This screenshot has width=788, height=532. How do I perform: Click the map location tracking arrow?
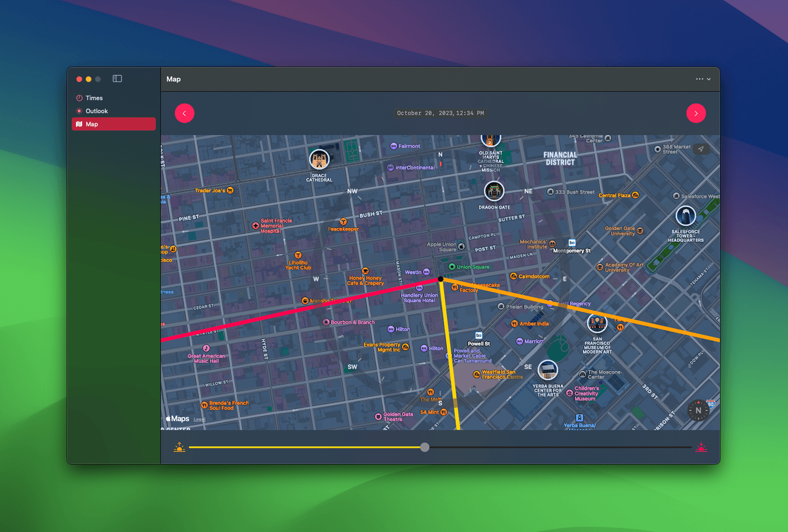pyautogui.click(x=701, y=149)
